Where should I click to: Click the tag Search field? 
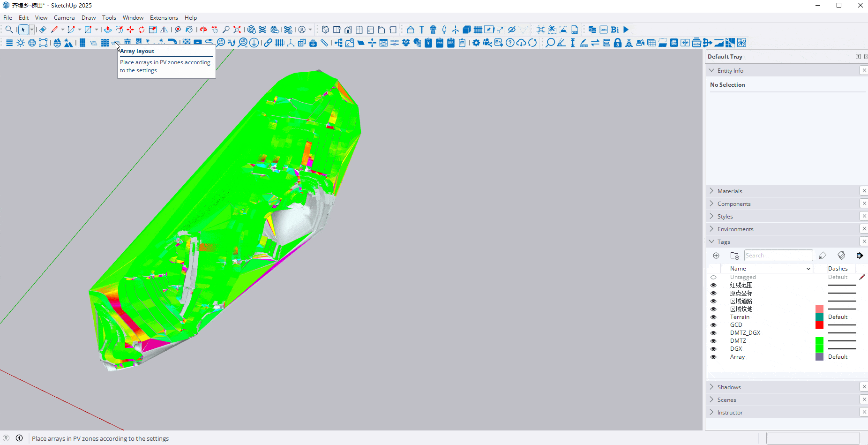point(778,256)
